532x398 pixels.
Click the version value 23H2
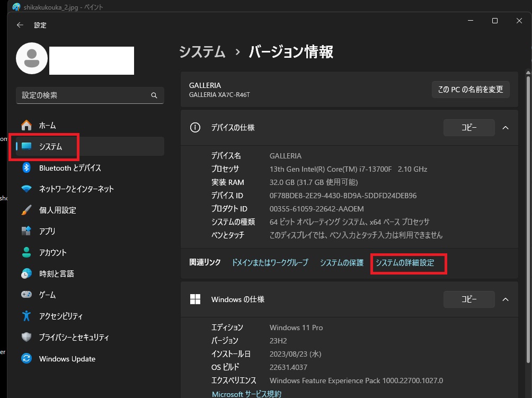[x=278, y=341]
